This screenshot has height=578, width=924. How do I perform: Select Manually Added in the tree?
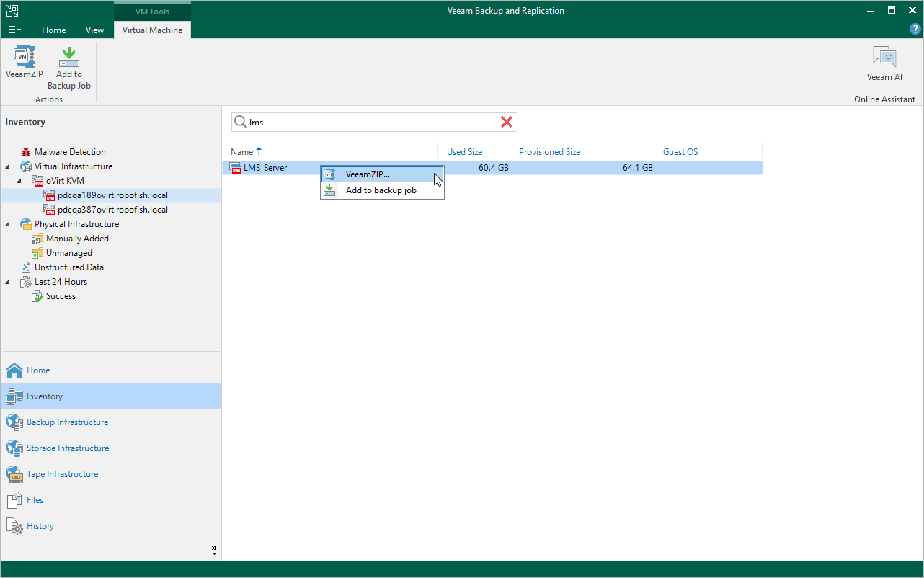(77, 239)
